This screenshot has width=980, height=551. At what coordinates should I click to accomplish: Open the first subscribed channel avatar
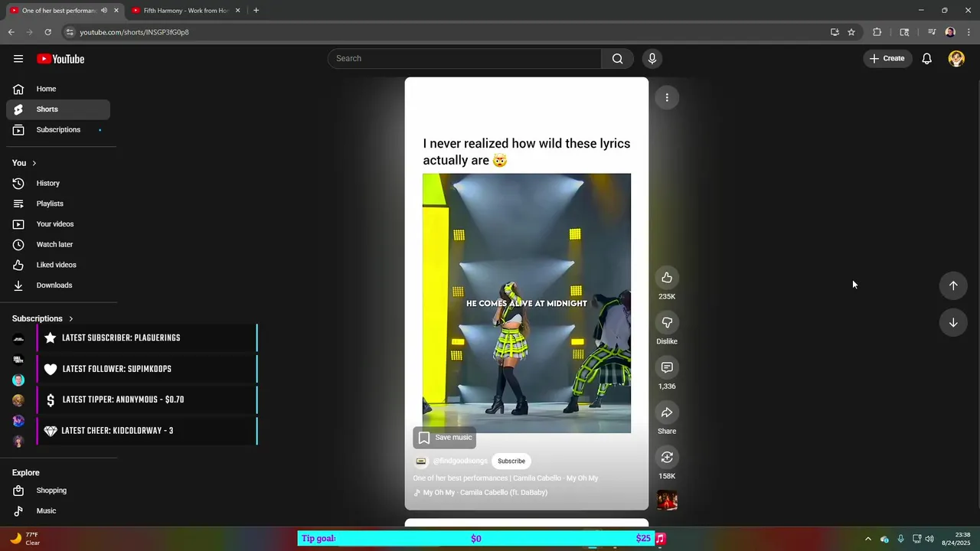[x=18, y=339]
